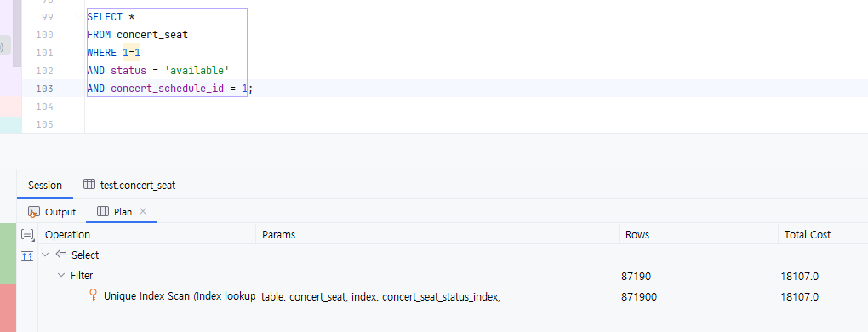This screenshot has height=332, width=868.
Task: Click the Output tab's console icon
Action: pyautogui.click(x=34, y=212)
